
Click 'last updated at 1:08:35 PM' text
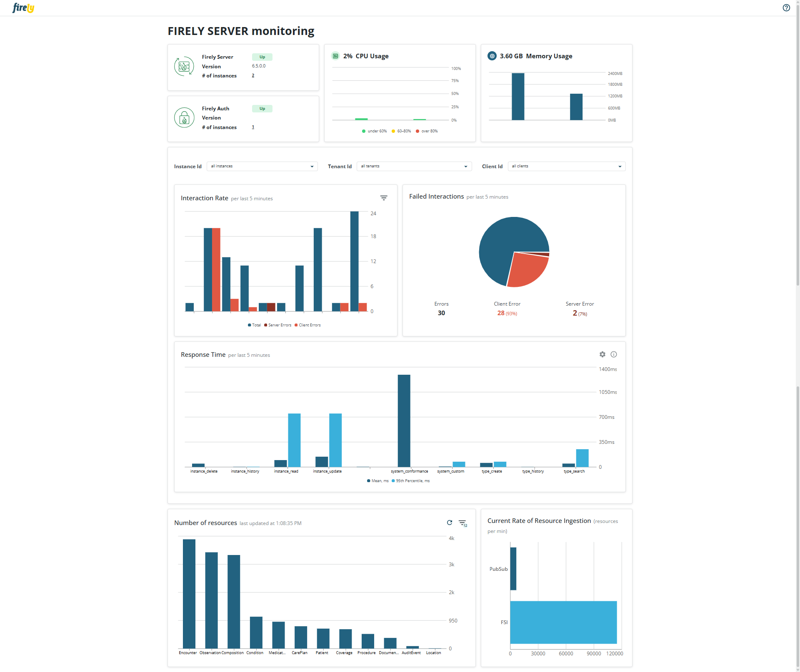[x=270, y=523]
